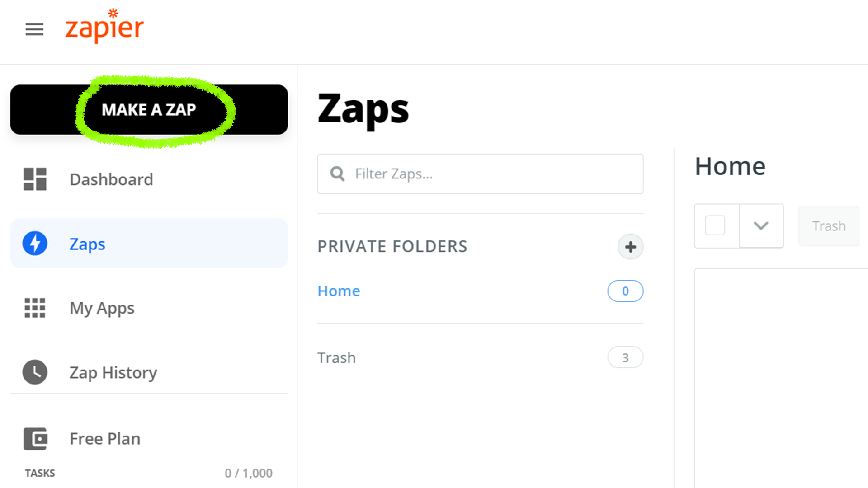Image resolution: width=868 pixels, height=488 pixels.
Task: Expand the dropdown next to Home checkbox
Action: point(761,225)
